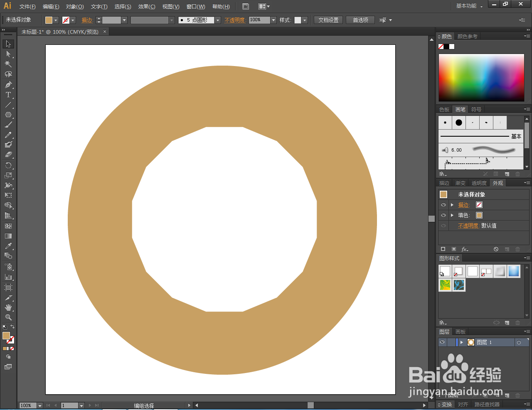Viewport: 532px width, 410px height.
Task: Select the Zoom tool
Action: click(x=8, y=317)
